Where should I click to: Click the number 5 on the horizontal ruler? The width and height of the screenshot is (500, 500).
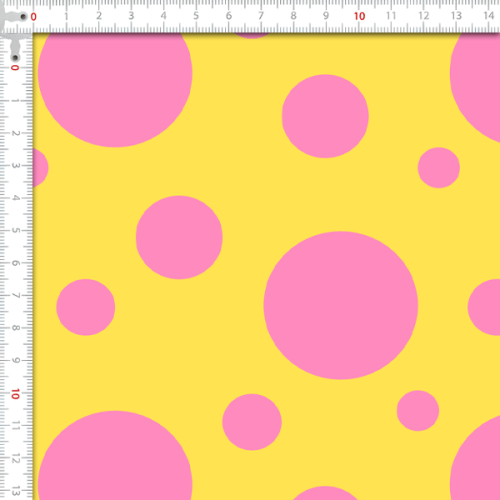(x=196, y=16)
